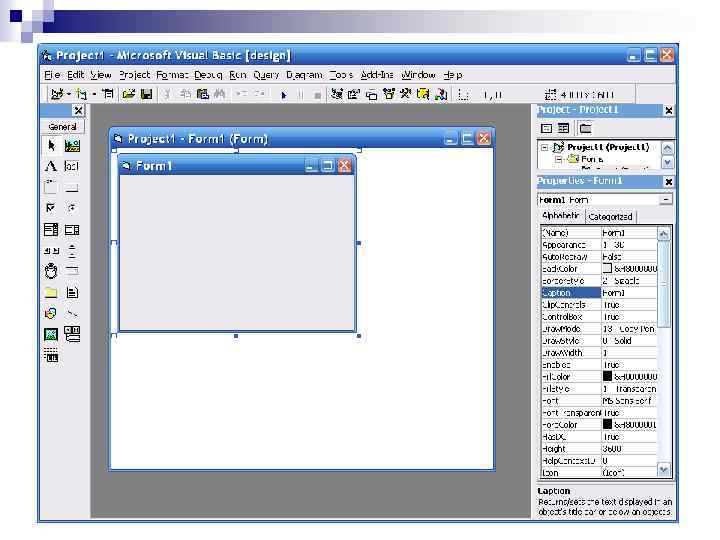
Task: Select the CheckBox control tool
Action: point(51,208)
